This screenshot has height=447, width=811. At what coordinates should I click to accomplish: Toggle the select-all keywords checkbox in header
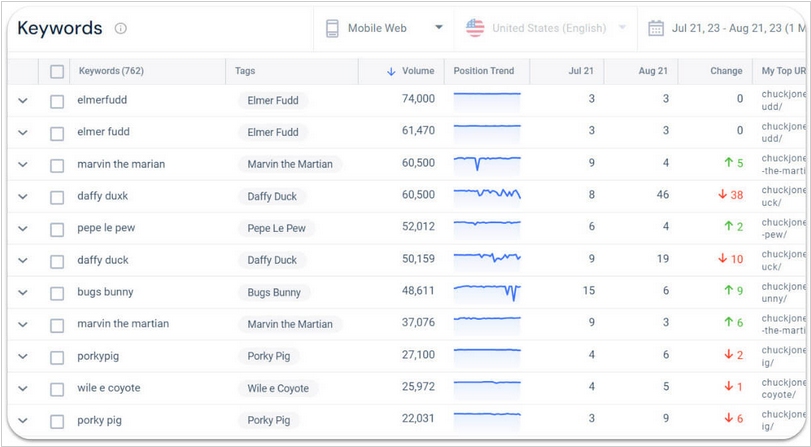pyautogui.click(x=57, y=71)
